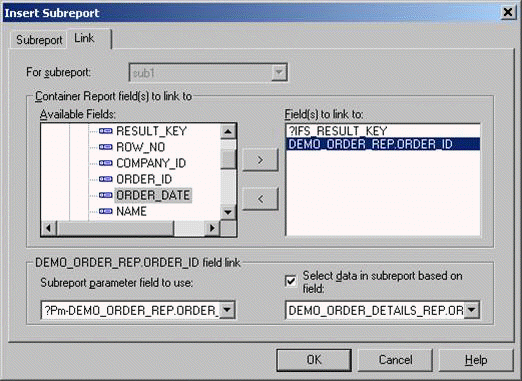The width and height of the screenshot is (522, 381).
Task: Select ?IFS_RESULT_KEY in link list
Action: (383, 131)
